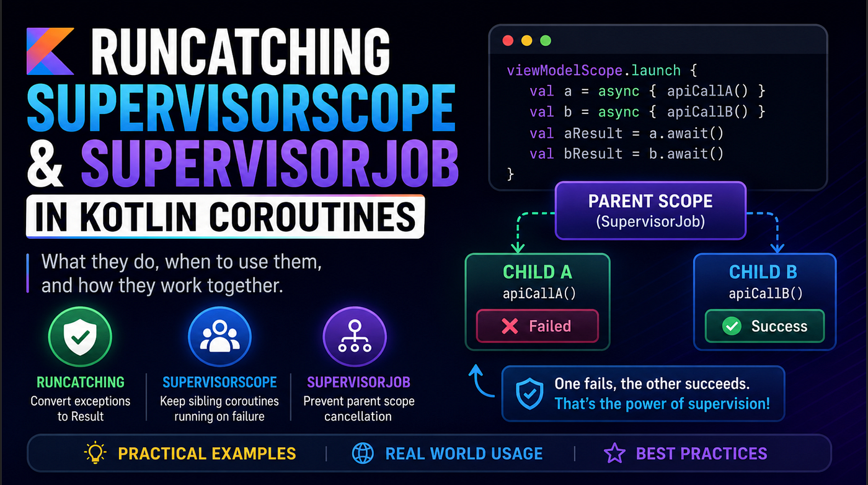This screenshot has width=868, height=485.
Task: Click the purple 'SUPERVISORJOB' feature label
Action: [x=358, y=382]
